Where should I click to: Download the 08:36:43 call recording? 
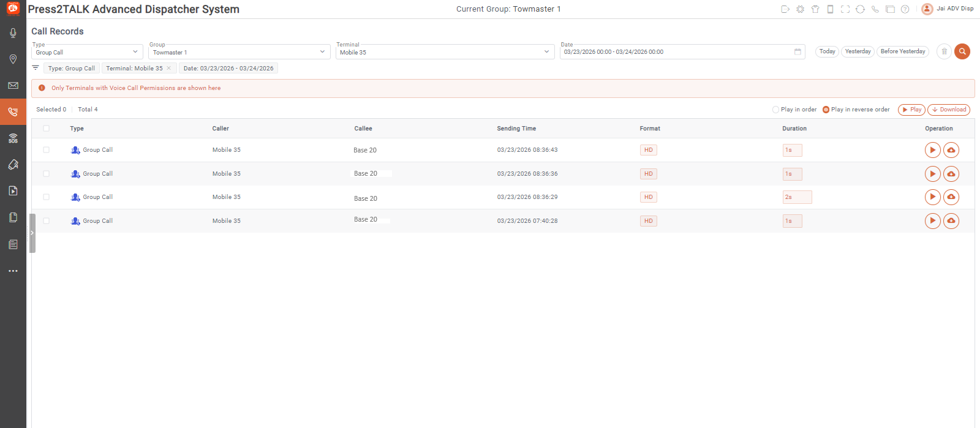coord(951,150)
